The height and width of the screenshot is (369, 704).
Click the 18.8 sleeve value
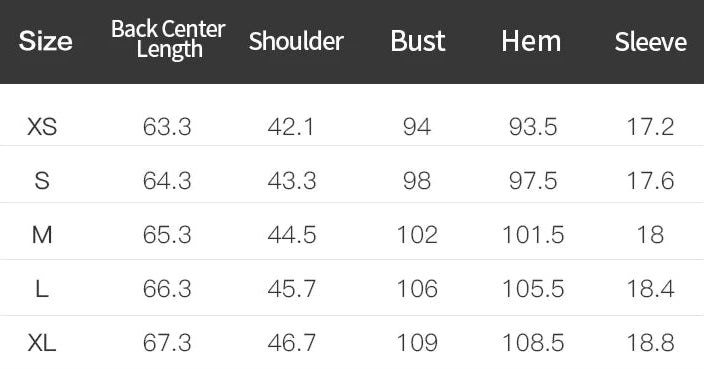pos(650,343)
